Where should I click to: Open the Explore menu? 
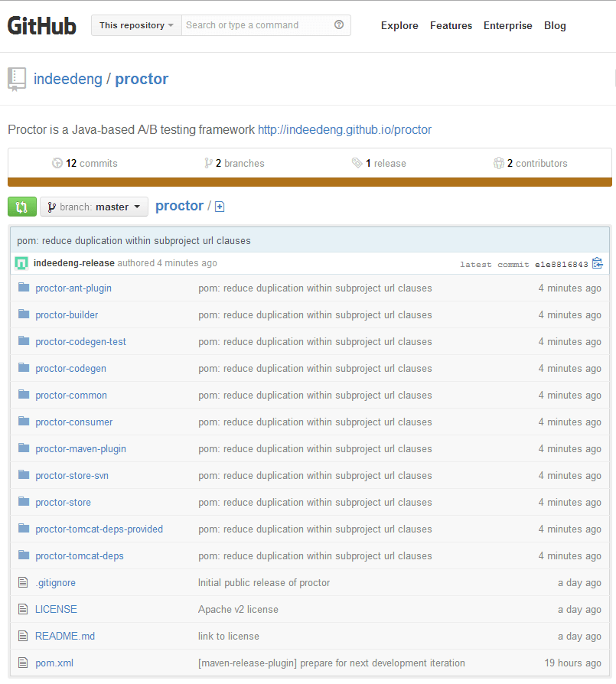pos(399,25)
